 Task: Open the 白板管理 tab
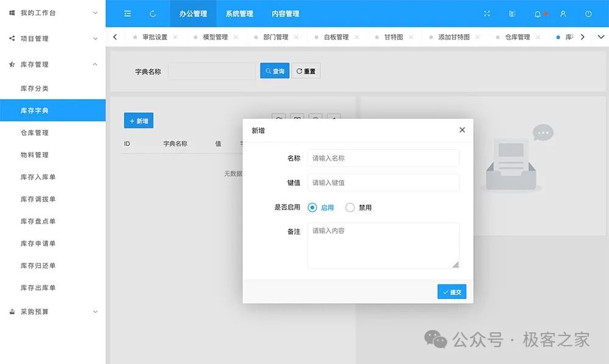[x=336, y=37]
